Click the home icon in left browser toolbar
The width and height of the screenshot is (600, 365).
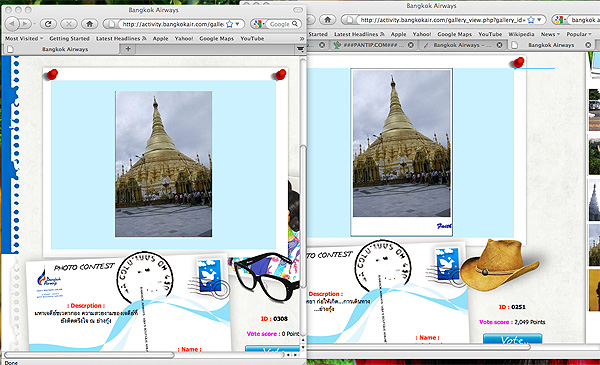coord(89,24)
